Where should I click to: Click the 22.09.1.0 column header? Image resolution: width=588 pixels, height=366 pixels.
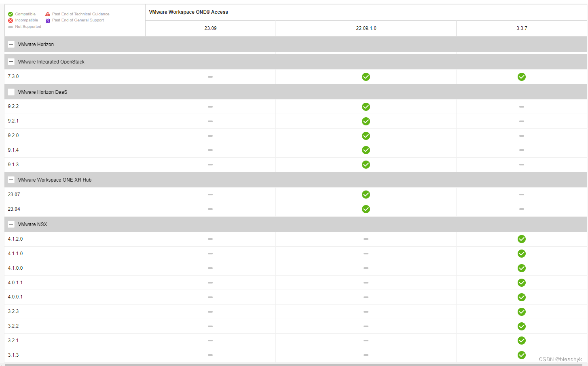[366, 28]
